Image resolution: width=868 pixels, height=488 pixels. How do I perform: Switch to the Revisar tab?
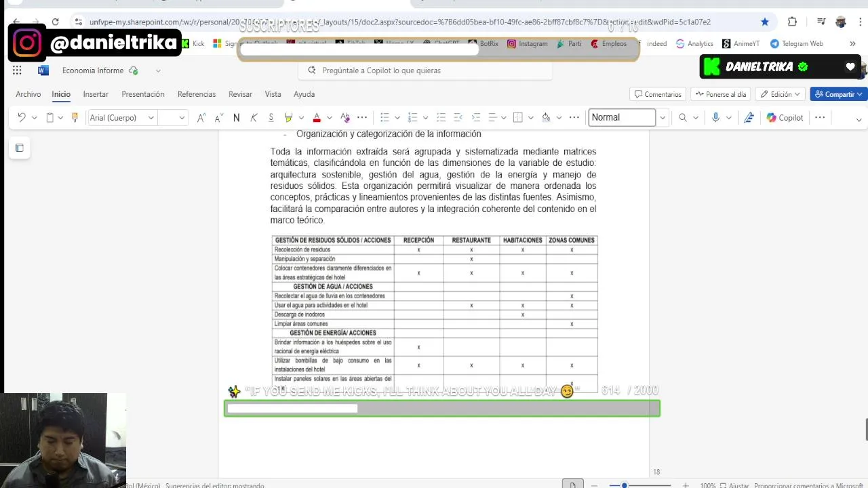tap(240, 94)
